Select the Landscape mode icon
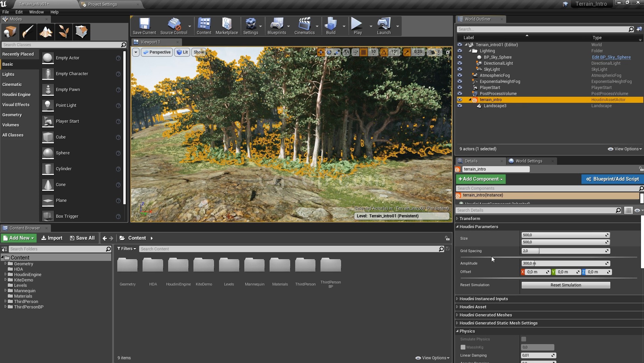This screenshot has height=363, width=644. 46,32
